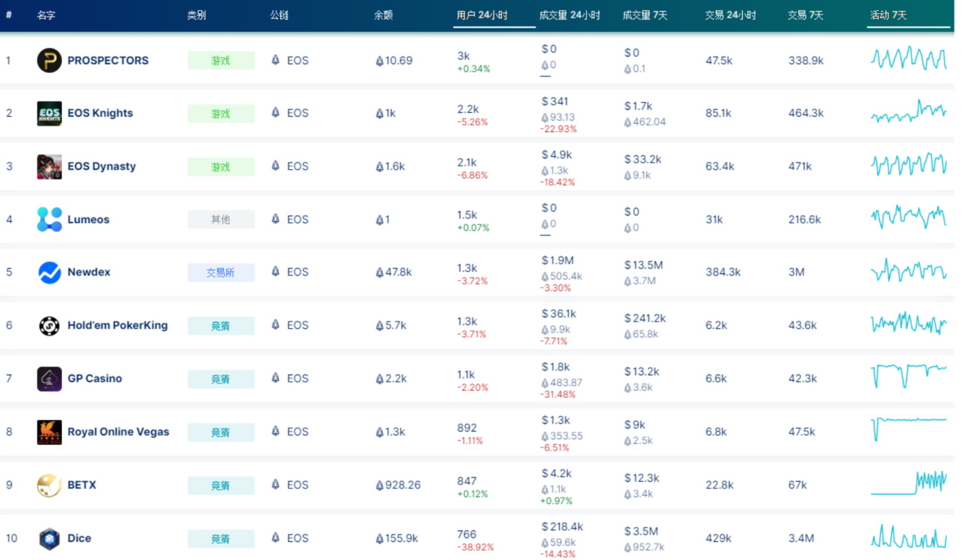View Dice 7-day activity sparkline

pos(909,536)
